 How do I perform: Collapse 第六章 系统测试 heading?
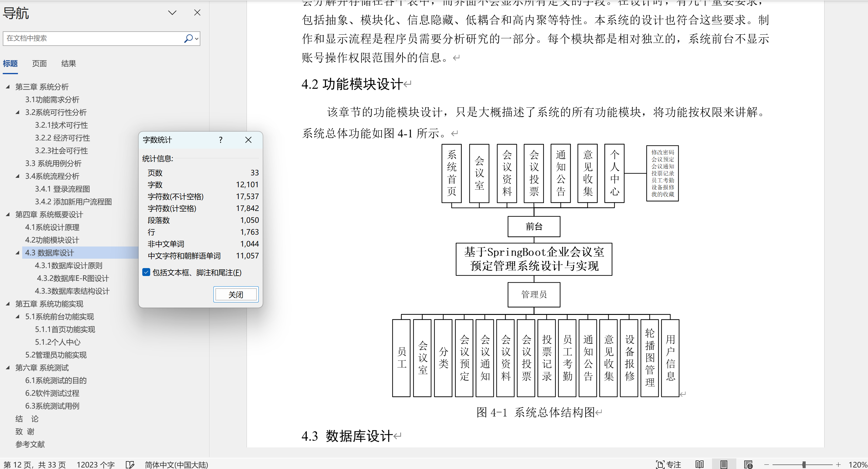(x=8, y=367)
